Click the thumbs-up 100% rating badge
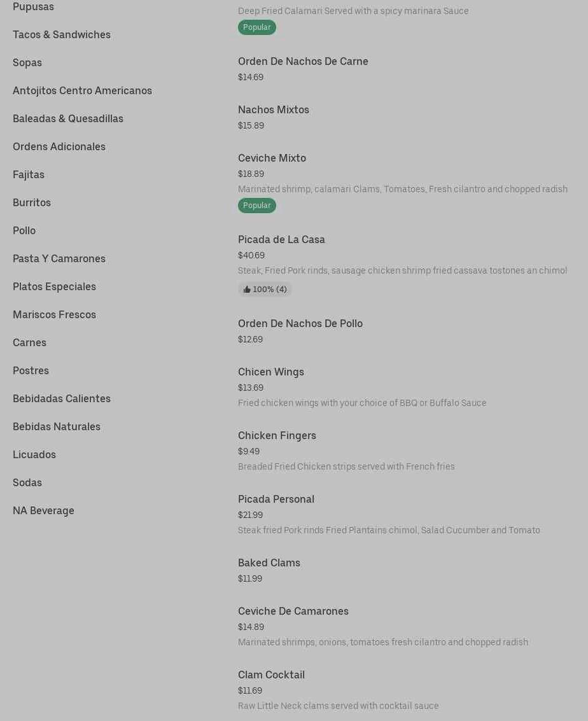Screen dimensions: 588x721 [x=265, y=290]
